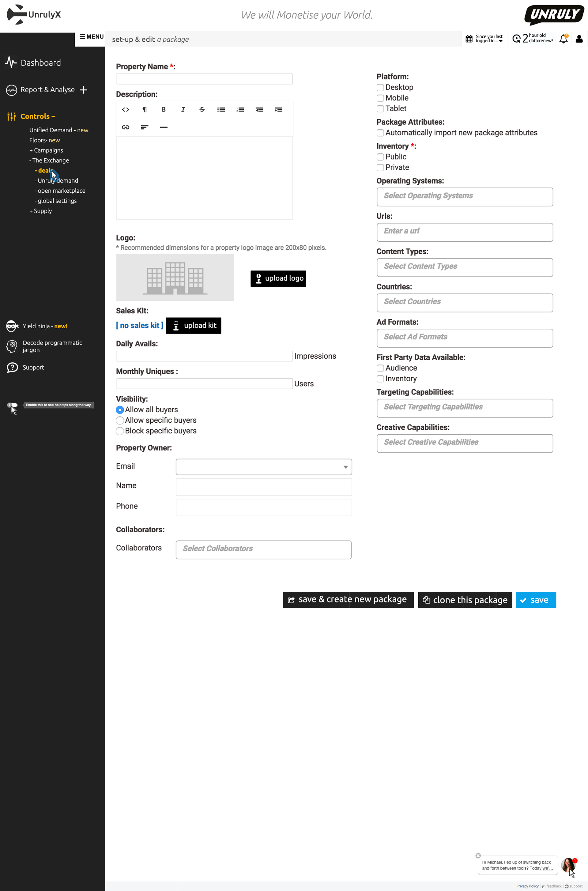
Task: Check the Desktop platform checkbox
Action: tap(380, 87)
